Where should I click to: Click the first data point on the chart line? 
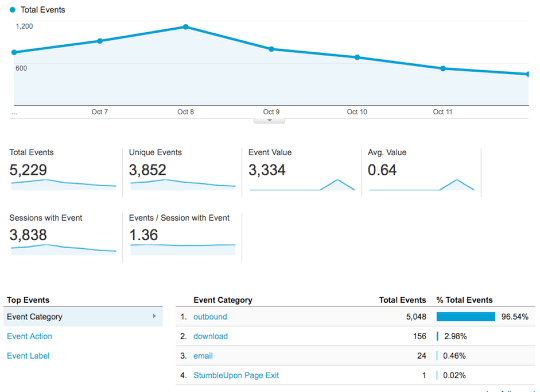pos(14,52)
